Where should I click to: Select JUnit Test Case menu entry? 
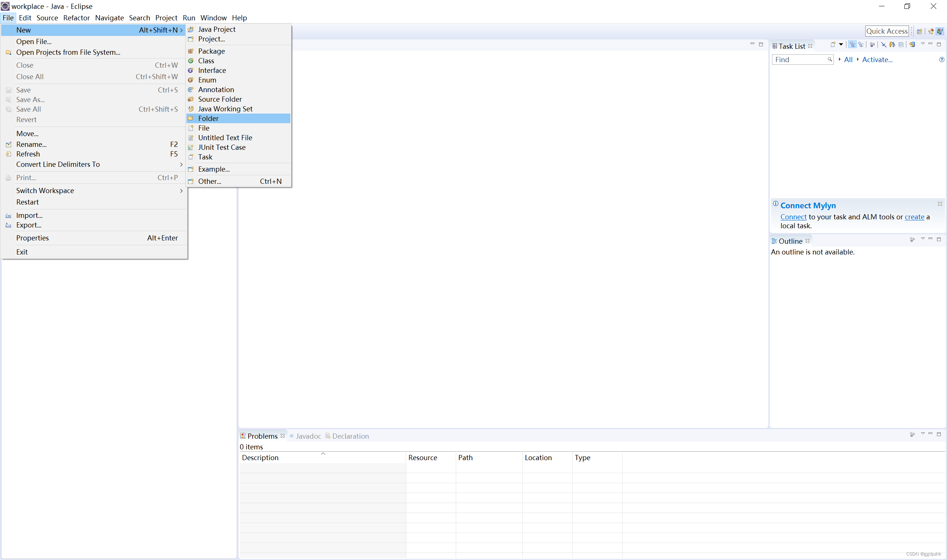(x=239, y=147)
